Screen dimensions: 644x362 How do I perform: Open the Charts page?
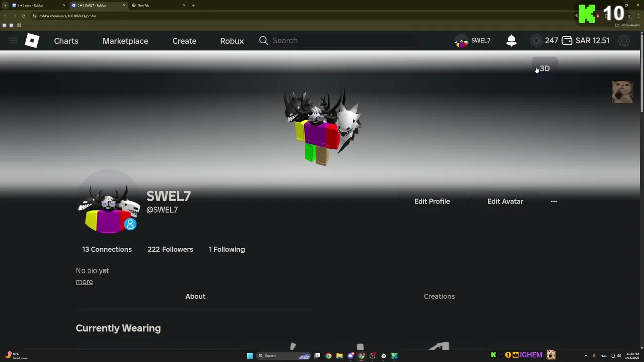66,41
